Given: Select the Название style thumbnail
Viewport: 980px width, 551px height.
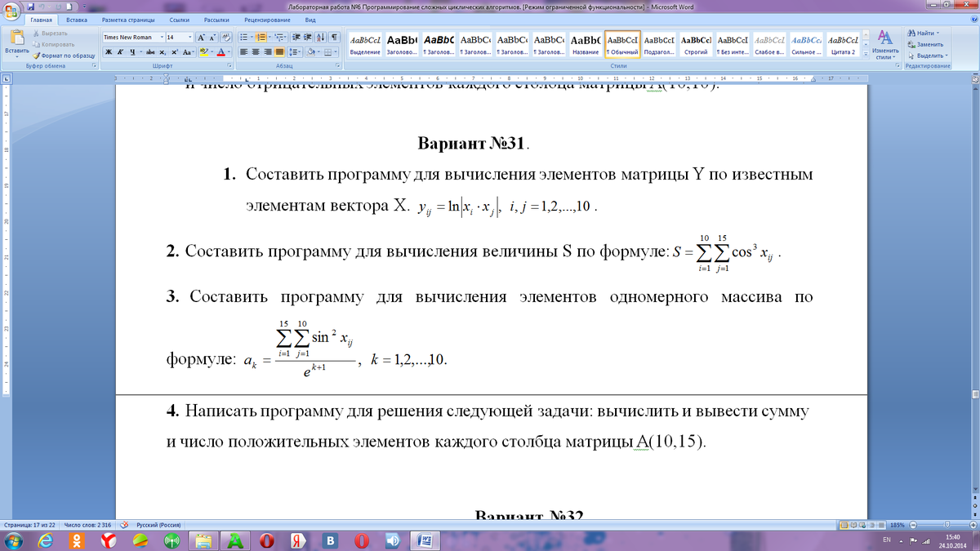Looking at the screenshot, I should [585, 44].
